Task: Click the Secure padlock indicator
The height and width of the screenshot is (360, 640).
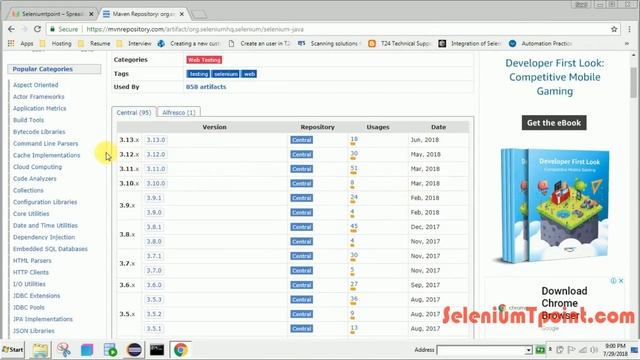Action: [x=64, y=29]
